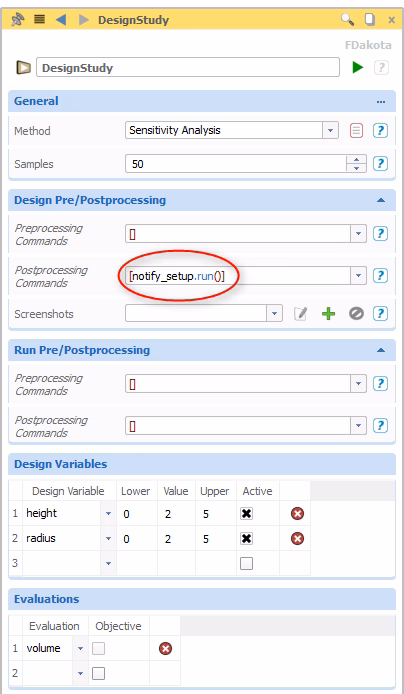Open General section options ellipsis menu
The image size is (404, 694).
point(381,101)
